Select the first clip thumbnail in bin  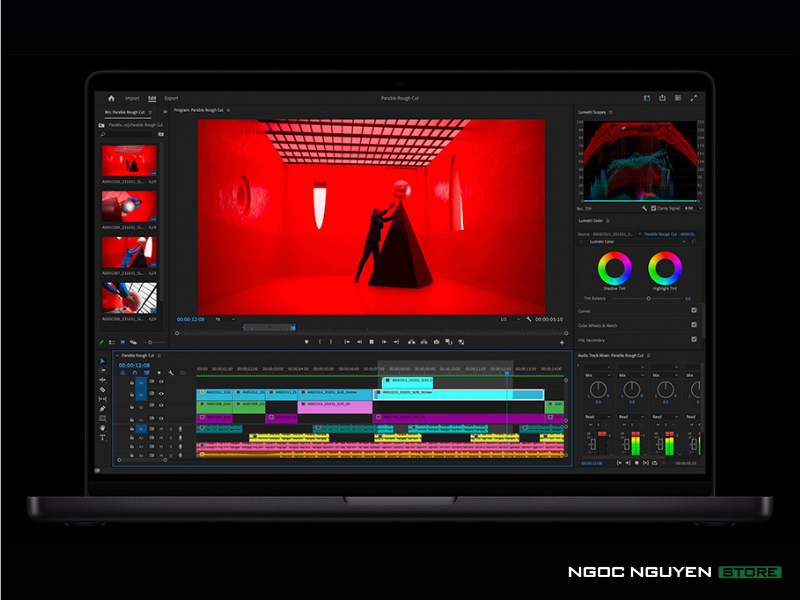[x=129, y=160]
